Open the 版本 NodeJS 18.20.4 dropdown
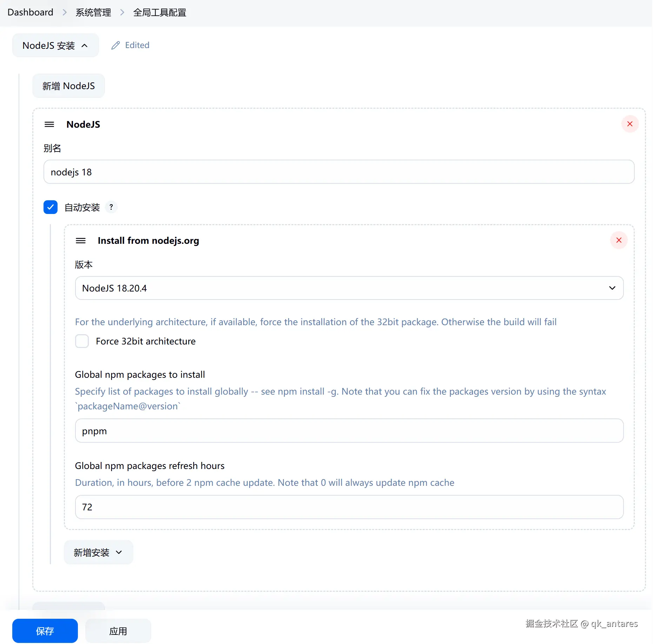 pos(349,288)
